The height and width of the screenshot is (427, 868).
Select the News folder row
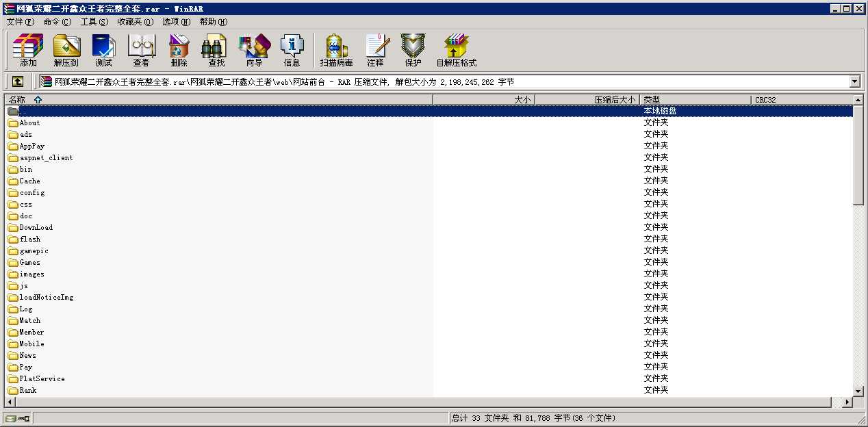click(429, 356)
